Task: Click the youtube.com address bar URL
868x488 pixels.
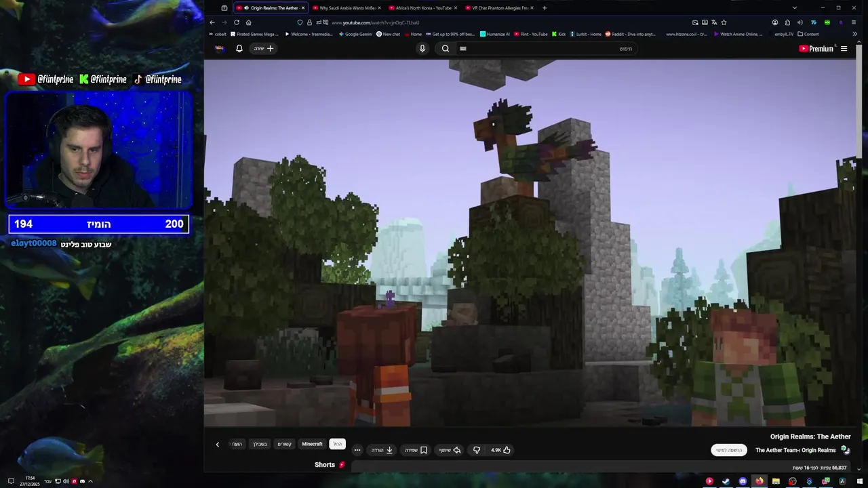Action: 376,22
